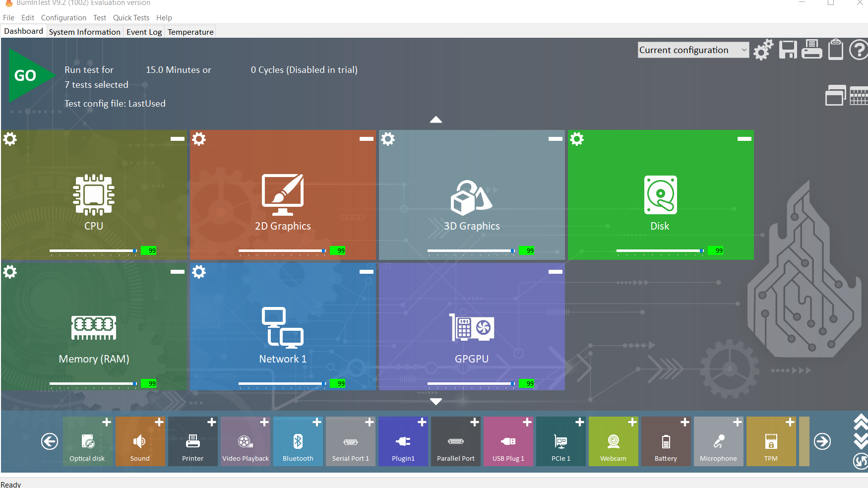This screenshot has height=488, width=868.
Task: Expand tests with downward triangle arrow
Action: tap(435, 401)
